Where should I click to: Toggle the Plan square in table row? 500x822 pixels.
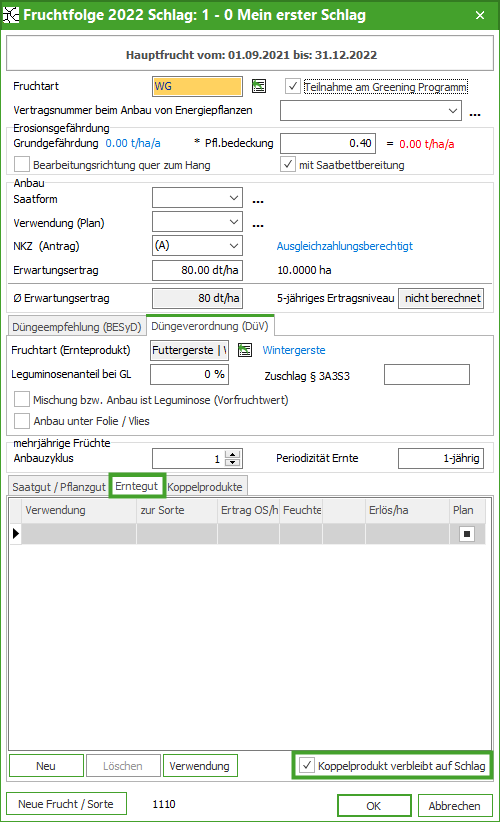(466, 534)
